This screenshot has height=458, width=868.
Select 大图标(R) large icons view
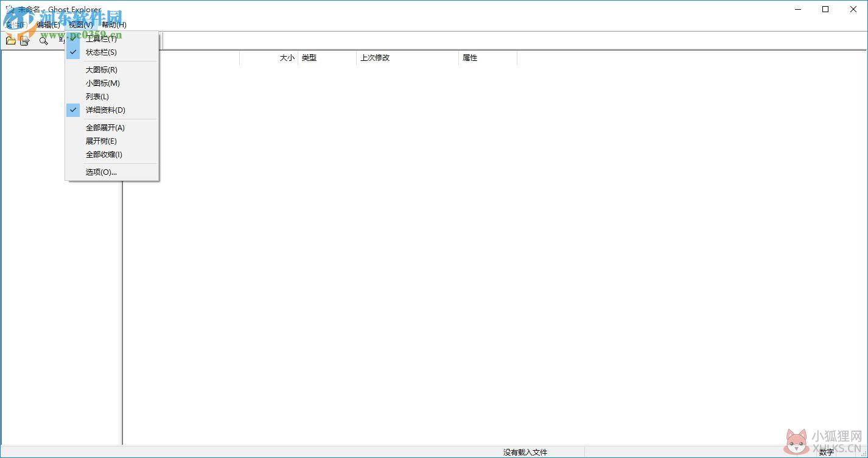click(x=112, y=70)
